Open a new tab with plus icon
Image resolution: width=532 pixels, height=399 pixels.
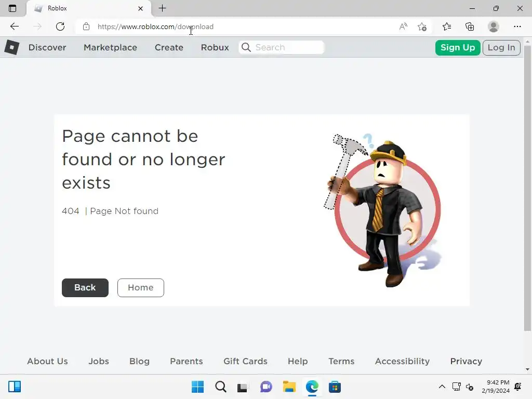(162, 8)
